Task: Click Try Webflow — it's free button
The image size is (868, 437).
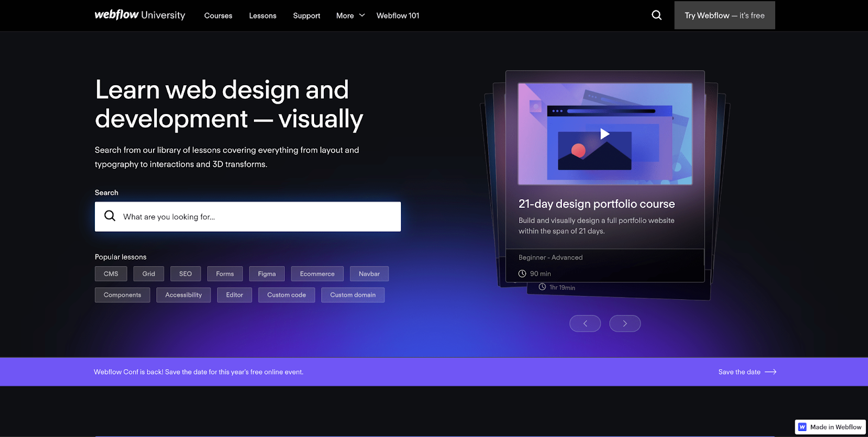Action: click(724, 15)
